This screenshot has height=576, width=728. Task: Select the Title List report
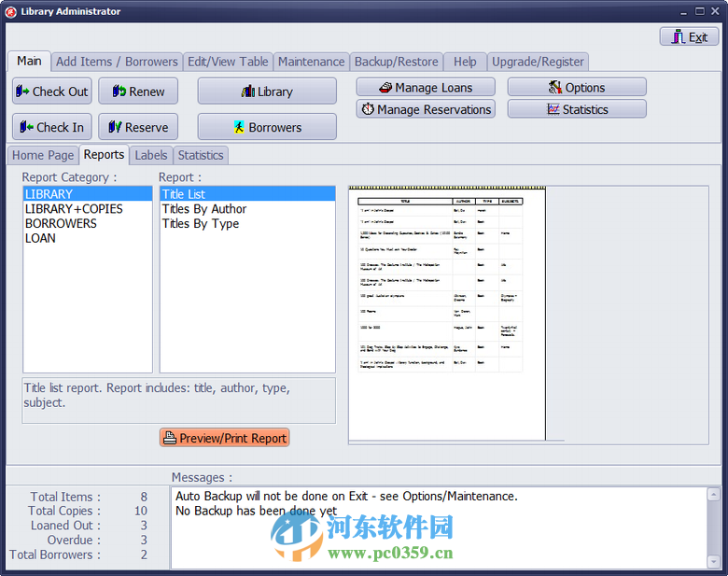(247, 193)
